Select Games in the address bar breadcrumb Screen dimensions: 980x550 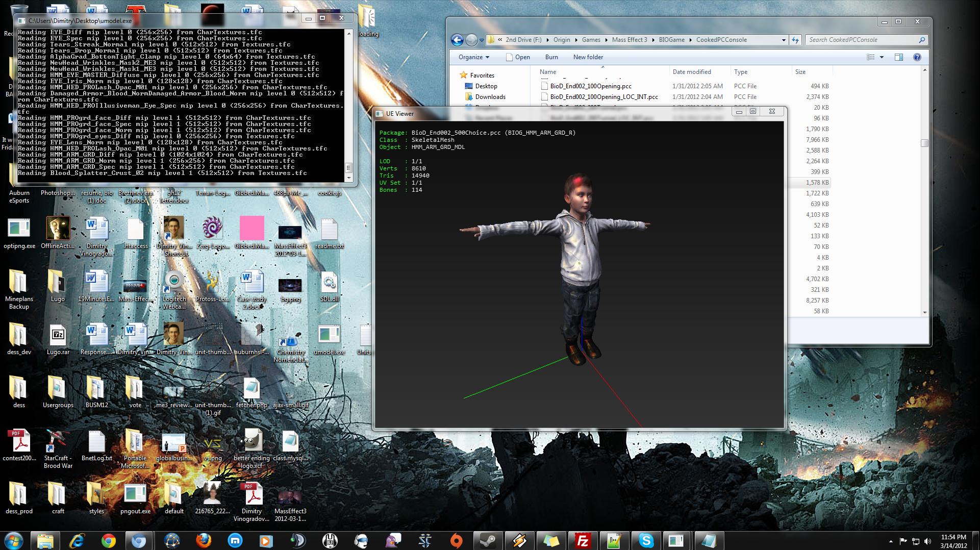tap(591, 40)
